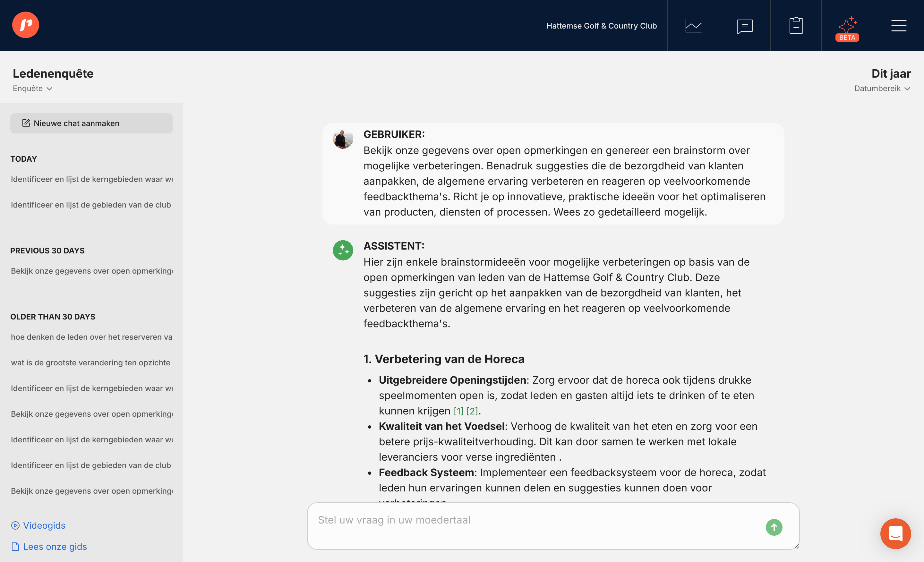Open the hamburger menu

(x=899, y=25)
